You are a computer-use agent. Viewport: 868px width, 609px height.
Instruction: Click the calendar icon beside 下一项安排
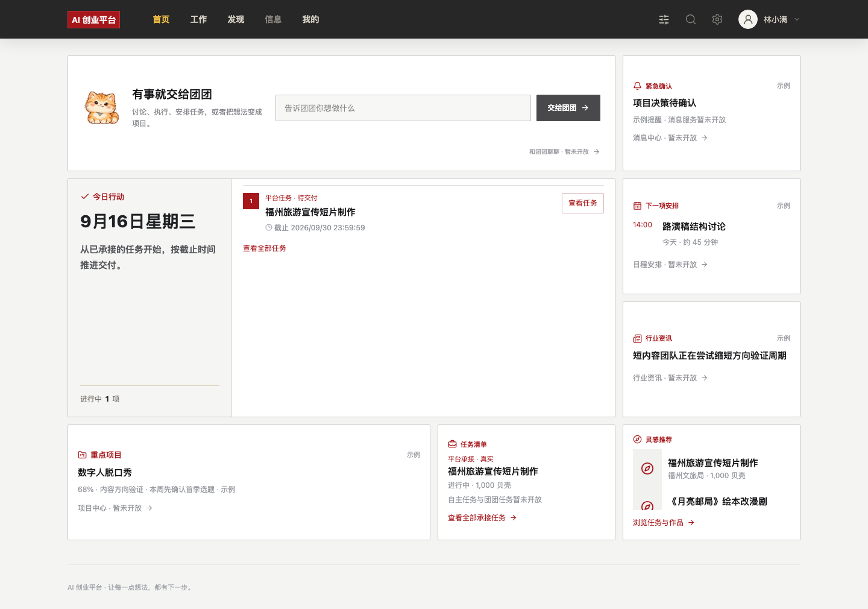[x=637, y=206]
